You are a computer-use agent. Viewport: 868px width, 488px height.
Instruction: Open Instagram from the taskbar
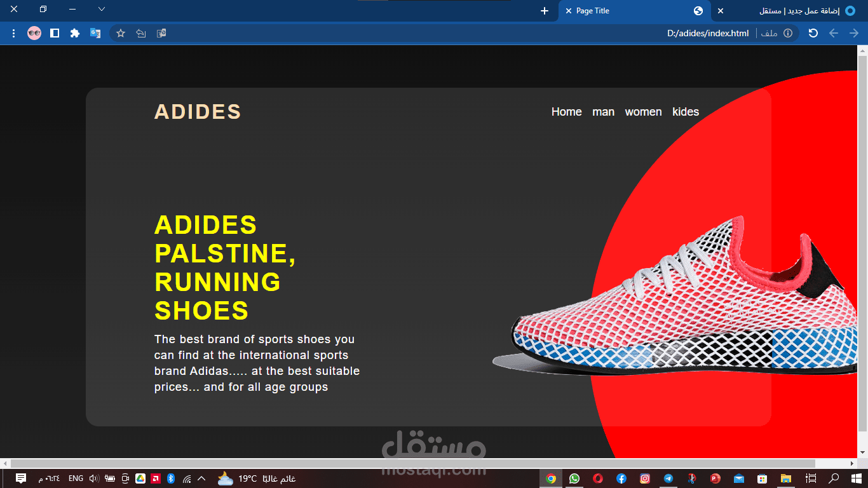[645, 478]
